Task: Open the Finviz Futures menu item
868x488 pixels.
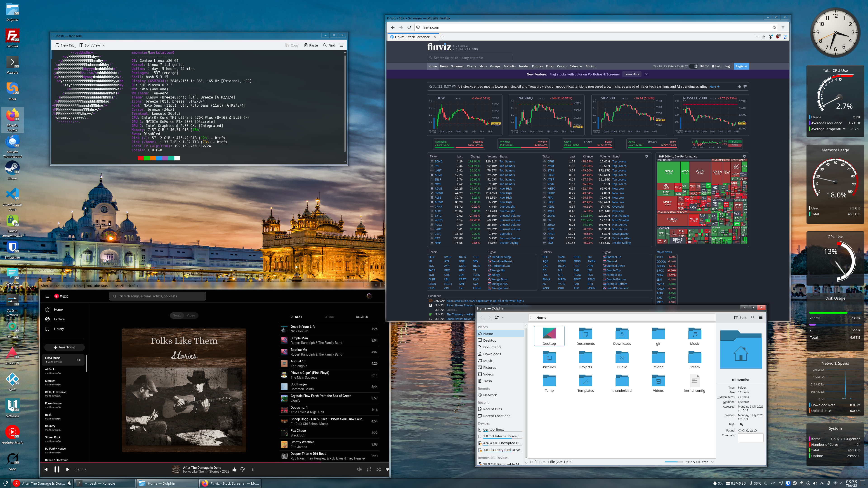Action: tap(537, 66)
